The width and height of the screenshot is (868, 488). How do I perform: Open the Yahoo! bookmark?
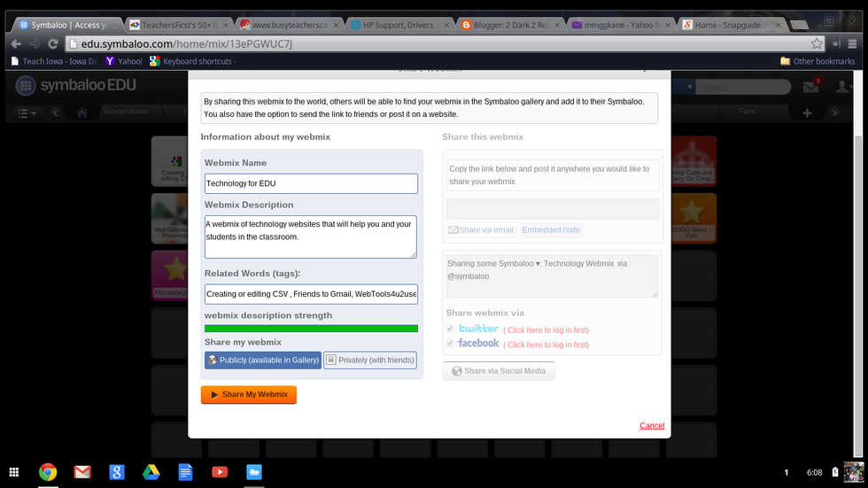[124, 61]
